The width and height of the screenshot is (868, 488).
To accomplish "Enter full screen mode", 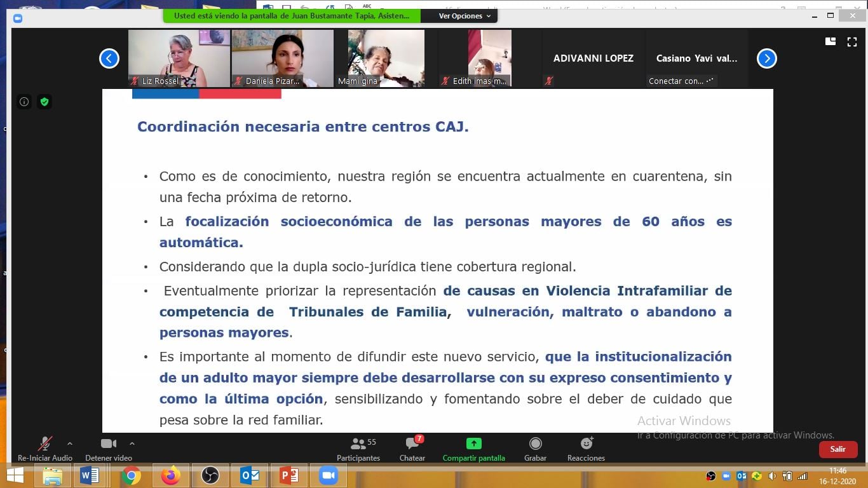I will pyautogui.click(x=852, y=42).
